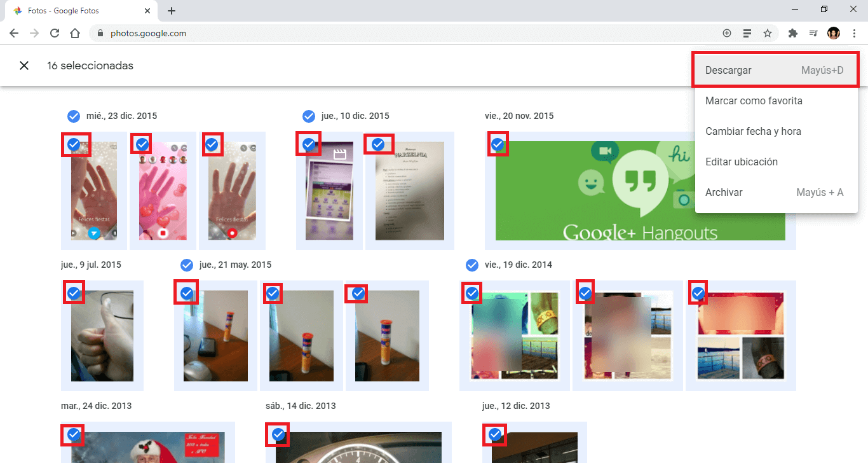Clear the 16 seleccionadas selection with X
This screenshot has height=463, width=868.
point(24,66)
